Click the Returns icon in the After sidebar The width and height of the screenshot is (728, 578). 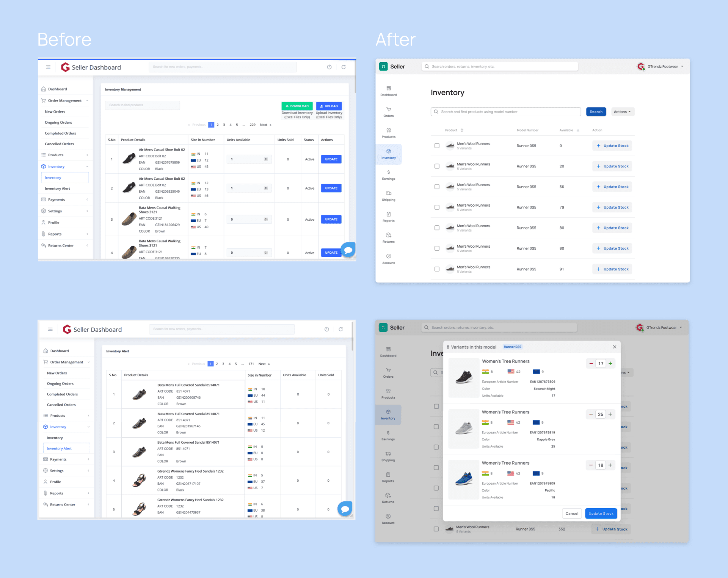coord(389,236)
